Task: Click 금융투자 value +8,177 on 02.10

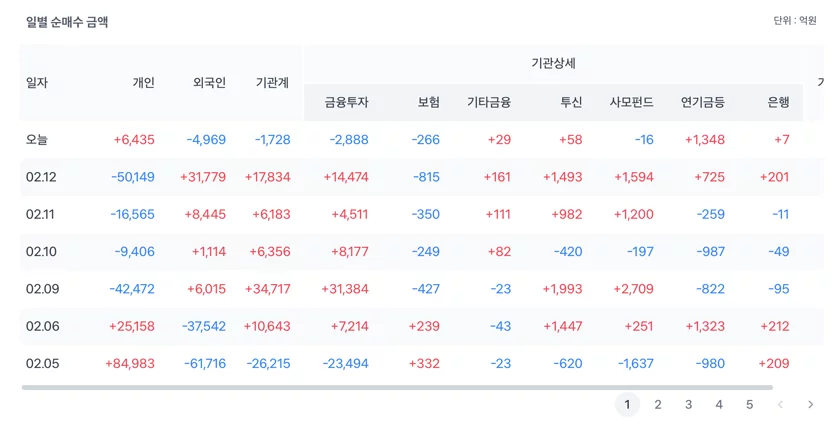Action: click(350, 251)
